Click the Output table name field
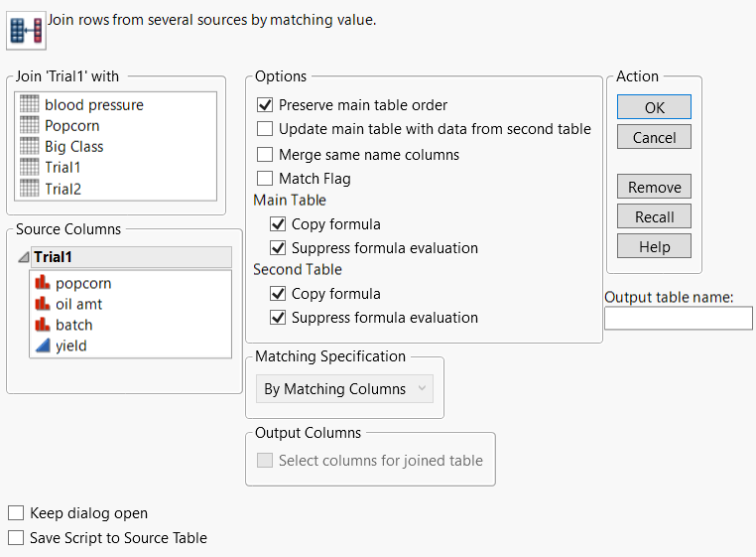Screen dimensions: 756x557 pyautogui.click(x=678, y=318)
